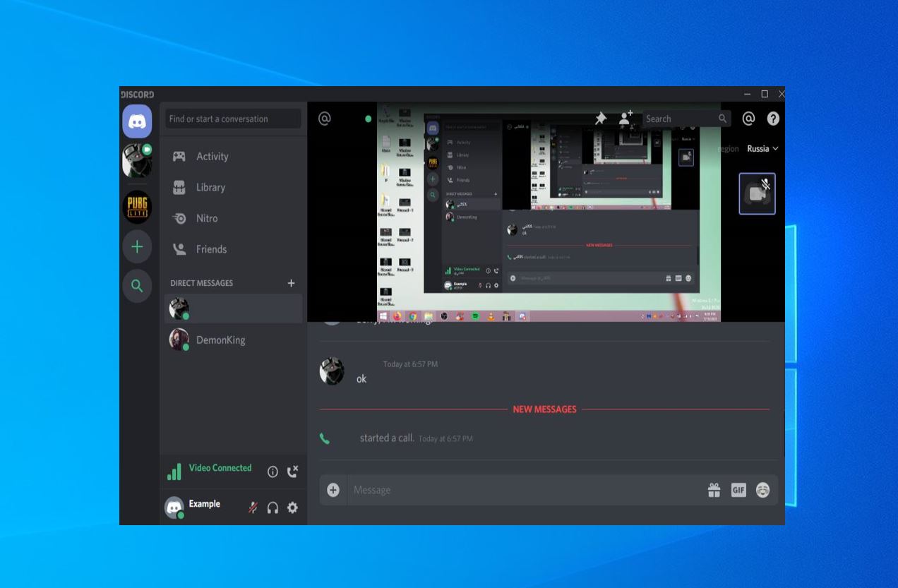Minimize the Discord window
The height and width of the screenshot is (588, 898).
point(748,95)
